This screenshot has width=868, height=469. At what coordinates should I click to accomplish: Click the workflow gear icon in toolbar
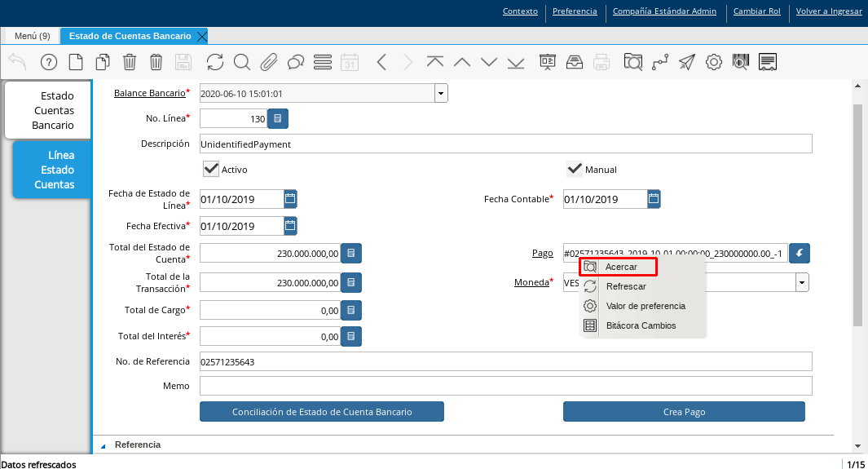[714, 62]
